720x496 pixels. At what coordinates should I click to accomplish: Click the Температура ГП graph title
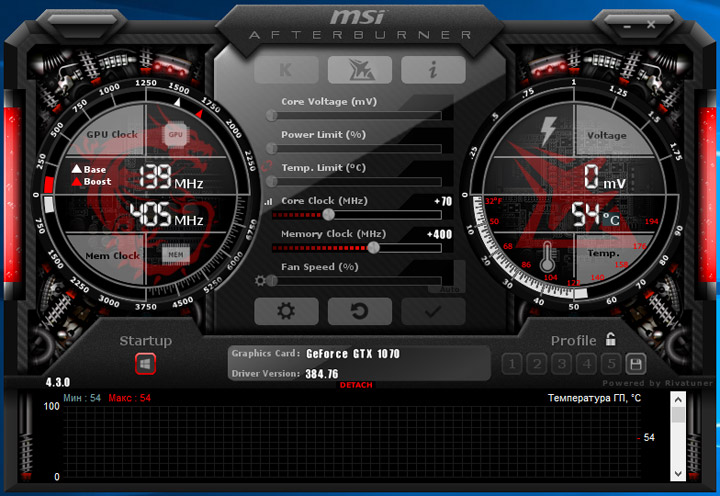(594, 398)
